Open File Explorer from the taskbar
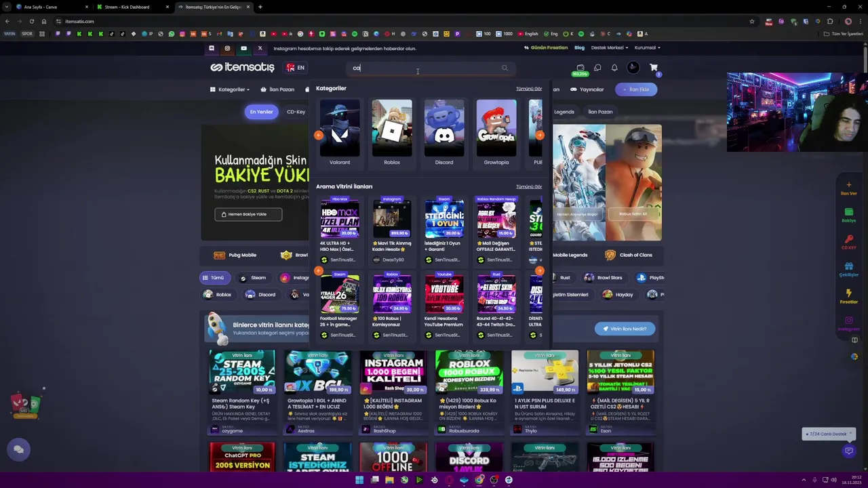 pos(389,480)
